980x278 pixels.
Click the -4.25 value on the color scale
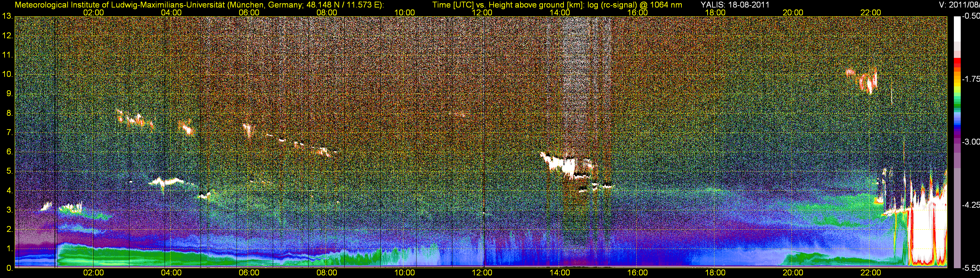(971, 205)
